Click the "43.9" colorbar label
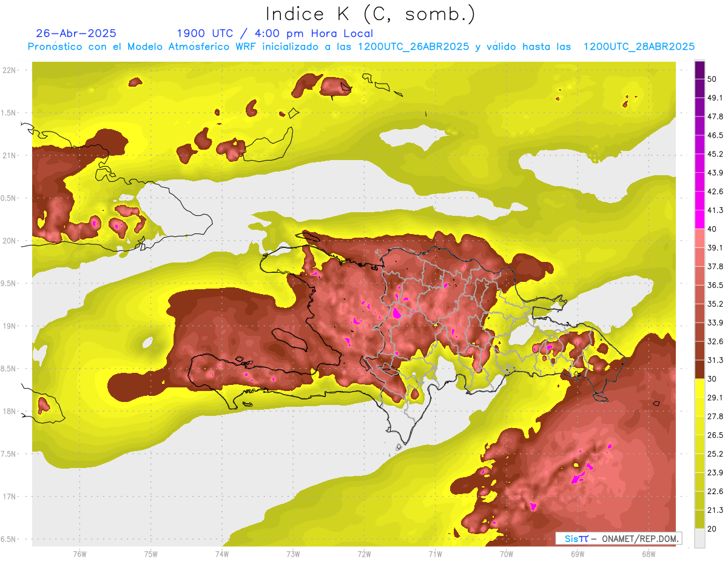The width and height of the screenshot is (728, 562). pos(715,173)
